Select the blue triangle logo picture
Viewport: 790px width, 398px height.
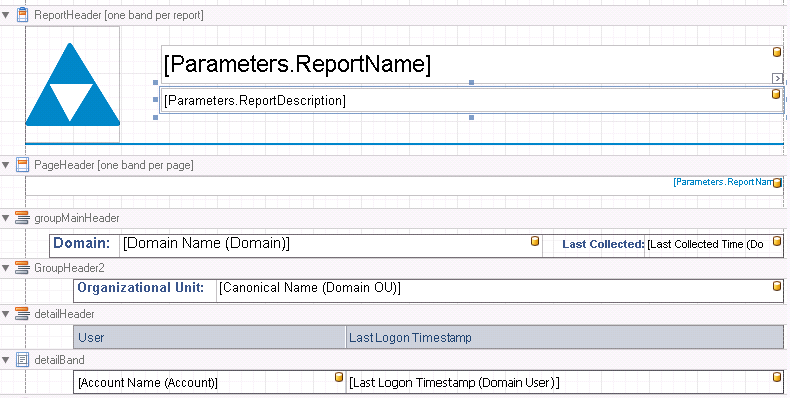(73, 85)
